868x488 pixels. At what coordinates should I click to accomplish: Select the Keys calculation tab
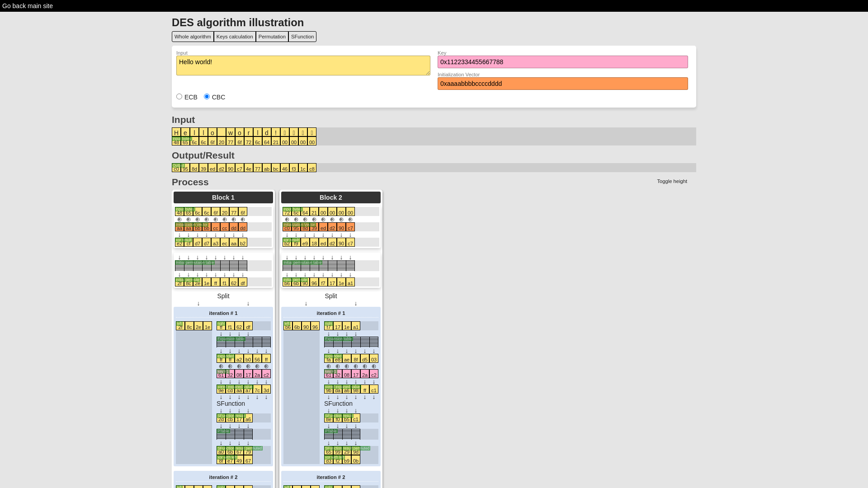coord(234,36)
